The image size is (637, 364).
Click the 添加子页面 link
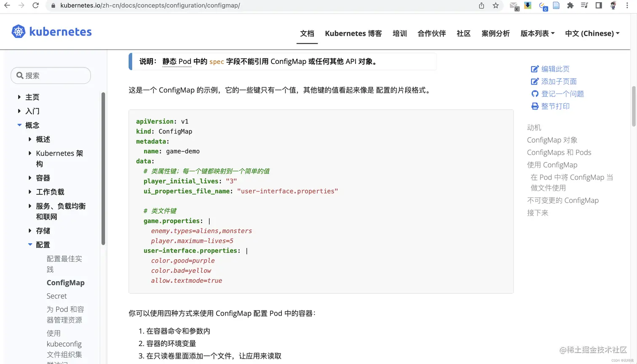coord(559,82)
